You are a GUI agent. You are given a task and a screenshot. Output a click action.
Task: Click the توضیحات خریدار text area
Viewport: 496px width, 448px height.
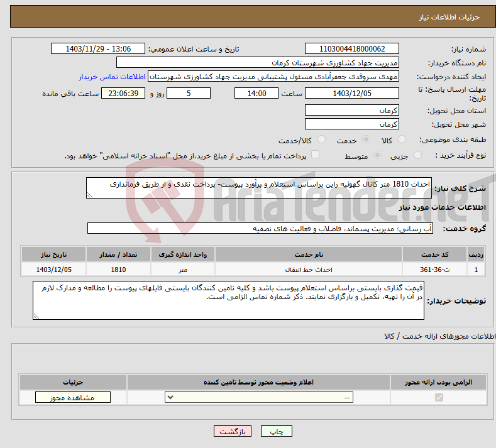pos(228,300)
